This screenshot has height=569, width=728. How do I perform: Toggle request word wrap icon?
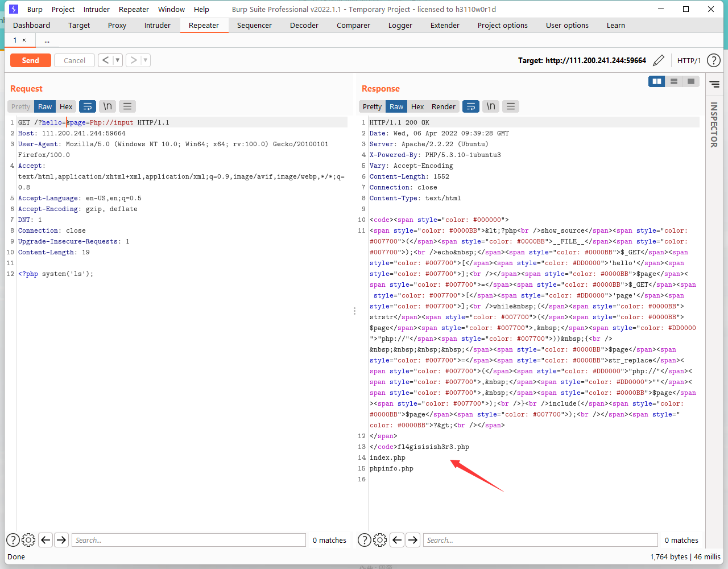88,106
